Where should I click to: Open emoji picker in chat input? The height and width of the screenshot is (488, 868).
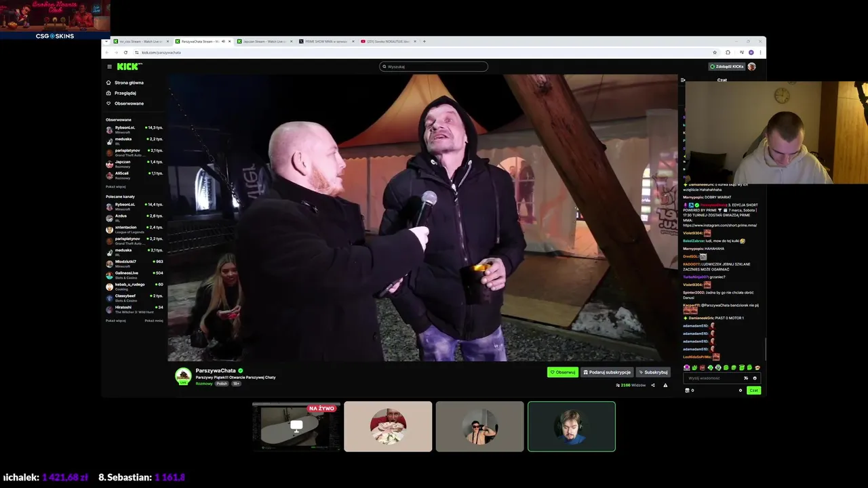tap(755, 378)
